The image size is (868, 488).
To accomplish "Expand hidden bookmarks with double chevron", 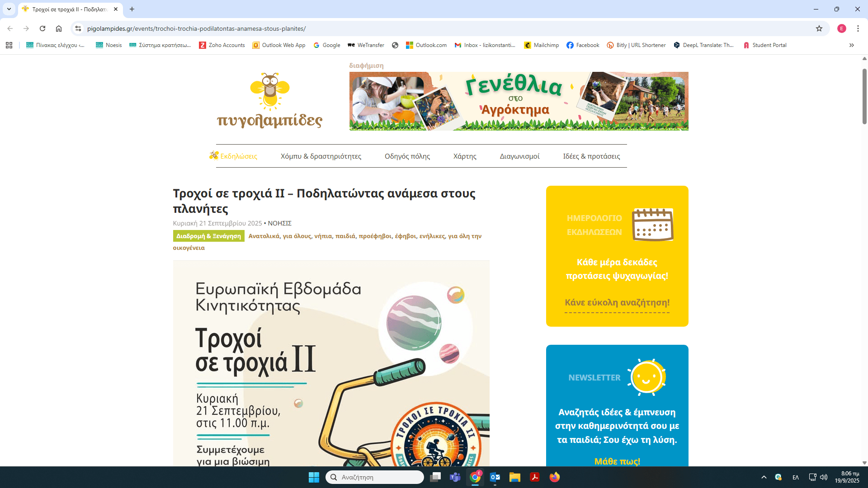I will click(x=851, y=45).
